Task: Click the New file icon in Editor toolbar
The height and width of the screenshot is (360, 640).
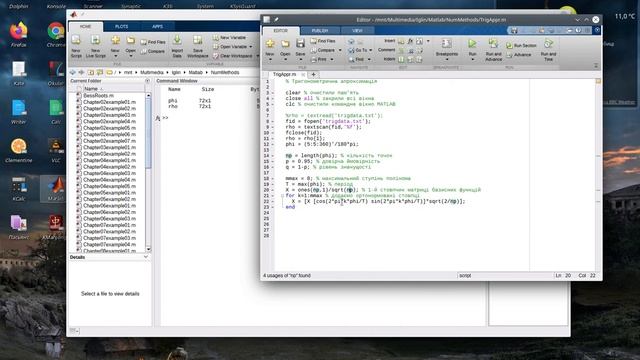Action: coord(269,44)
